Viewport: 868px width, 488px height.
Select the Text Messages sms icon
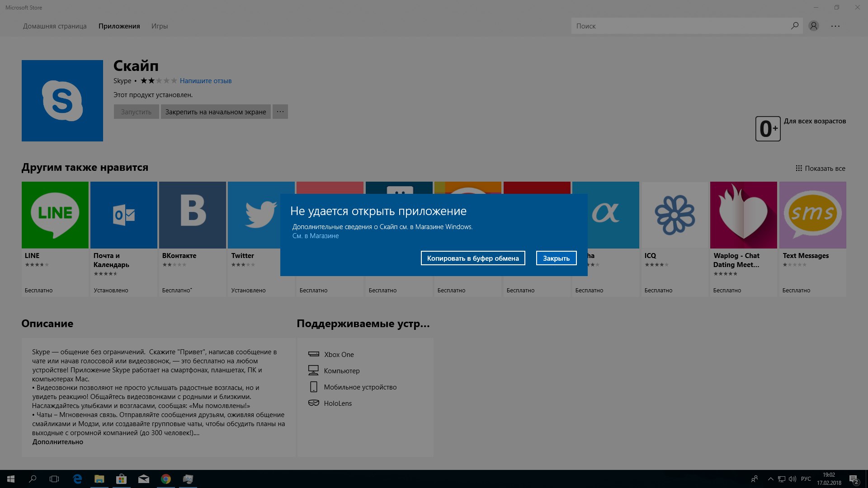813,215
